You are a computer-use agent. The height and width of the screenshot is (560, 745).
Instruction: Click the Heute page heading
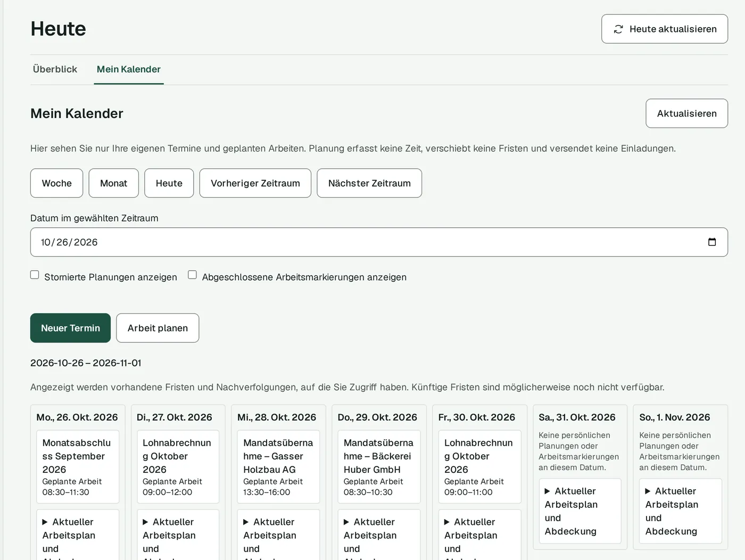point(58,29)
